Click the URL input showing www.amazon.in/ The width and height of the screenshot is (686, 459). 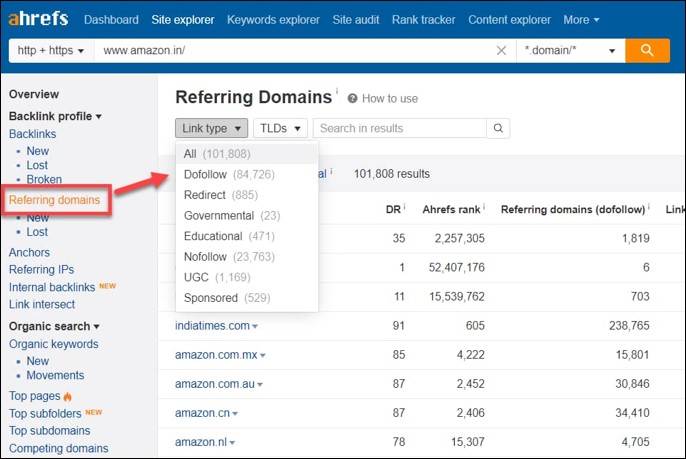point(293,51)
